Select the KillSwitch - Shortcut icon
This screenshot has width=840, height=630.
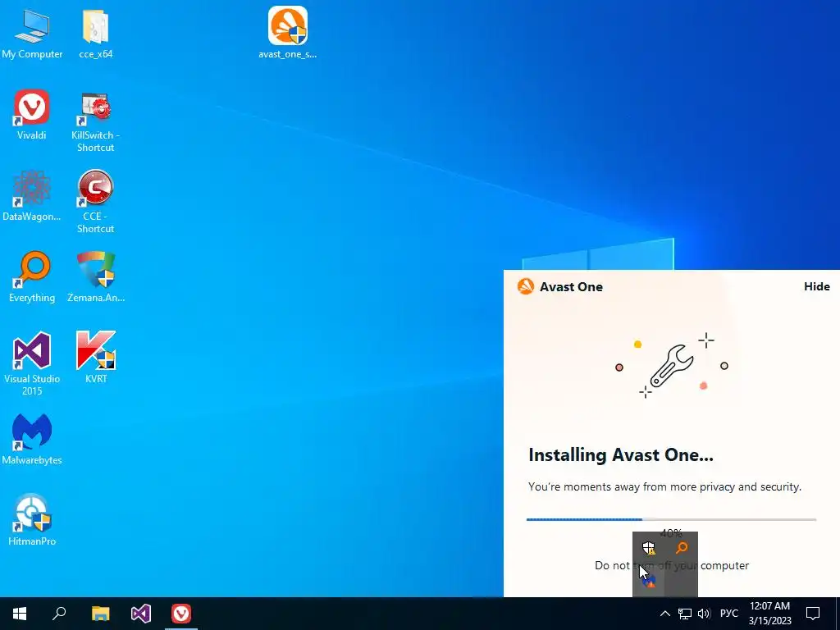coord(95,121)
